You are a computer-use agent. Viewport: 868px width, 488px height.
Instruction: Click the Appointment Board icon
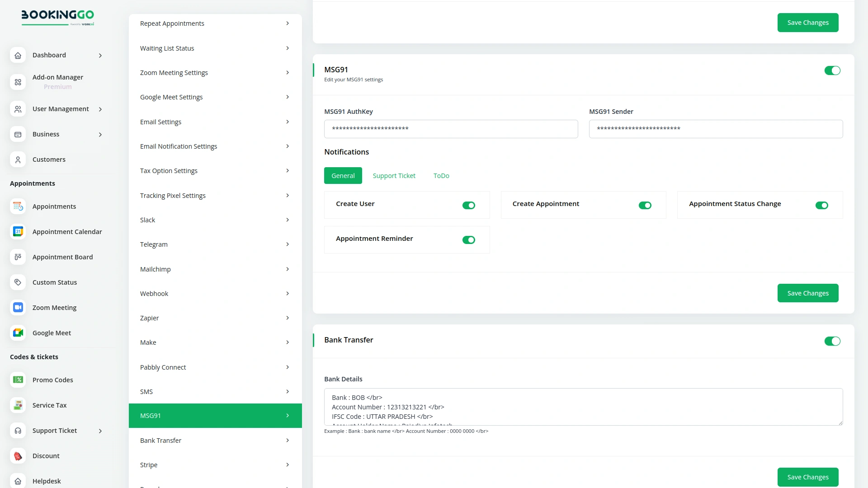tap(18, 257)
